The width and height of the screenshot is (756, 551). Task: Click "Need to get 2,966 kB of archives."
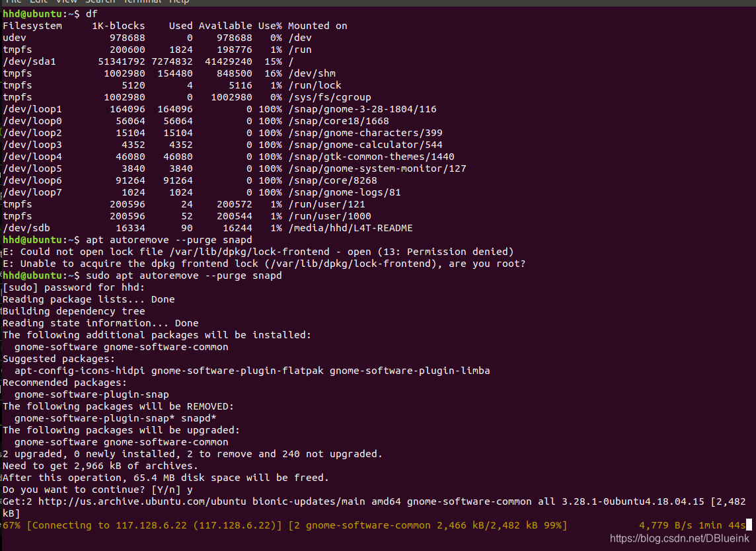point(100,466)
